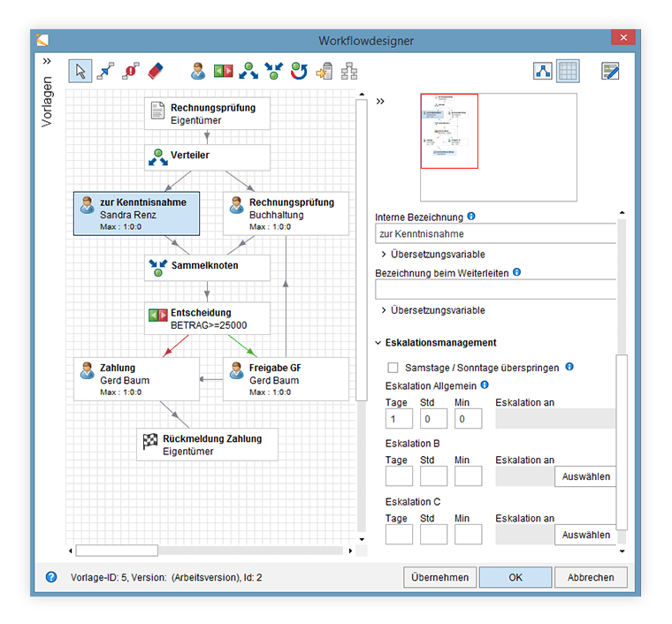Expand the Vorlagen side panel
Viewport: 672px width, 624px height.
(47, 62)
